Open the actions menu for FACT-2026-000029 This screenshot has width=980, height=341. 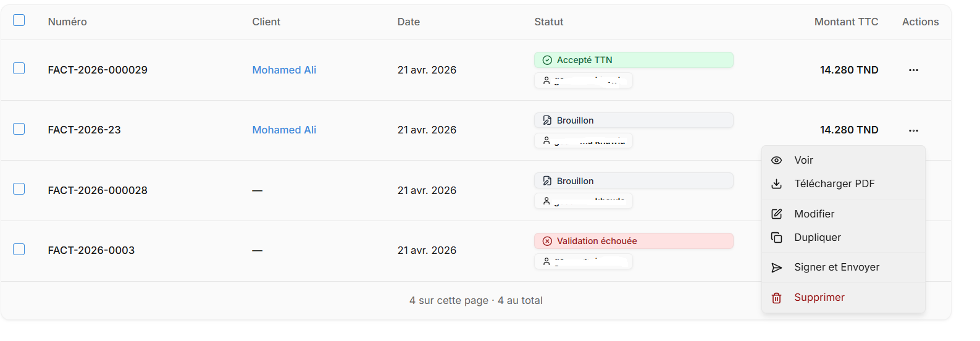point(913,70)
